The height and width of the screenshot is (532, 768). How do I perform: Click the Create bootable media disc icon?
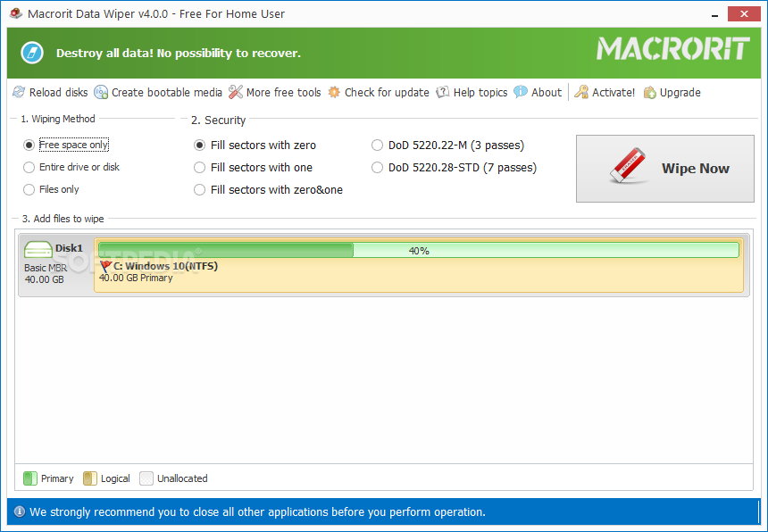101,92
